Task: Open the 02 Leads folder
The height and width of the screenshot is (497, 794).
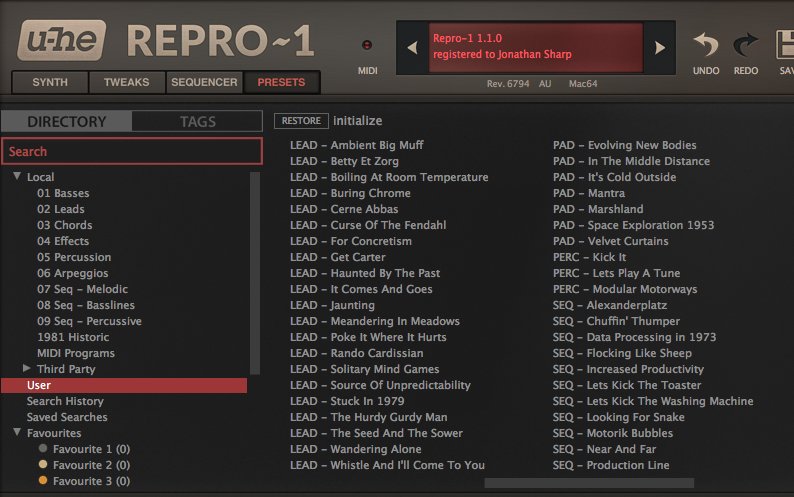Action: point(61,209)
